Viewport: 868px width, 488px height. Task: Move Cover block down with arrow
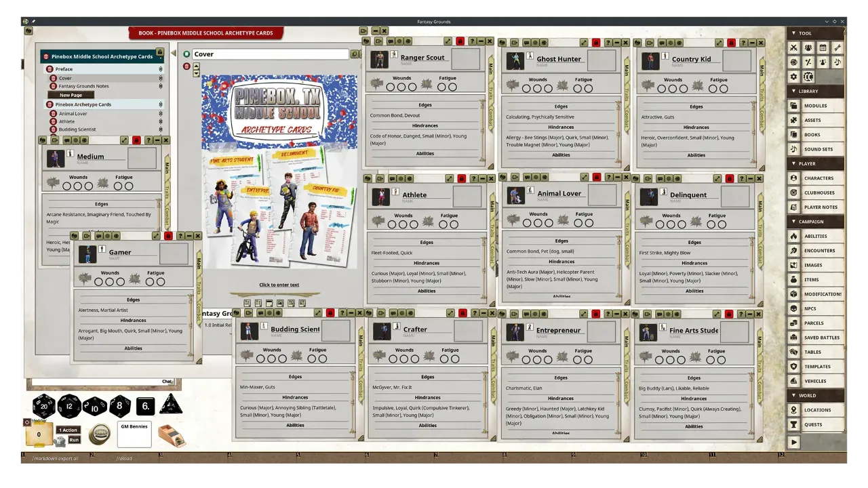click(x=197, y=73)
